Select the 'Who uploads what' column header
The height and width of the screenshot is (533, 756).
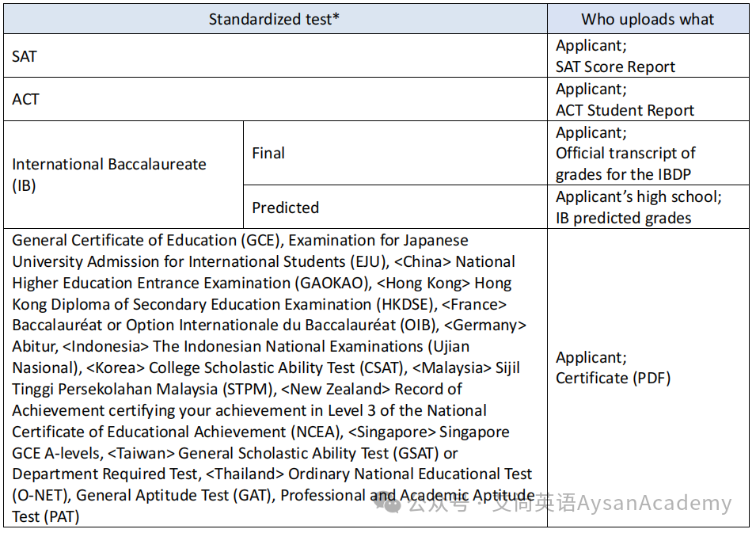tap(648, 19)
